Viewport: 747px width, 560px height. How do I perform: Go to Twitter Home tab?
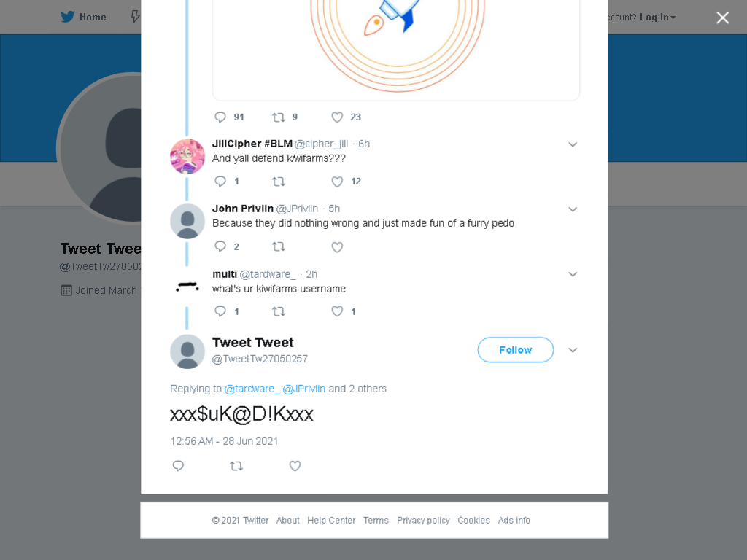point(83,17)
